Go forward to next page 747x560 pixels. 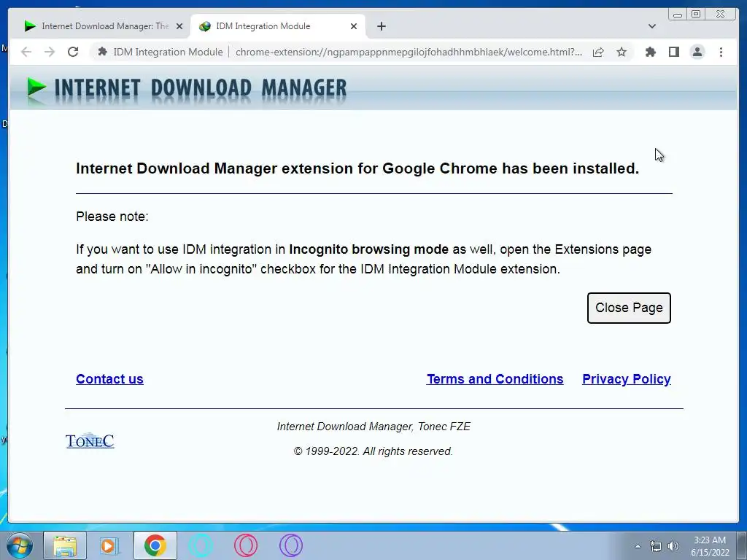49,52
